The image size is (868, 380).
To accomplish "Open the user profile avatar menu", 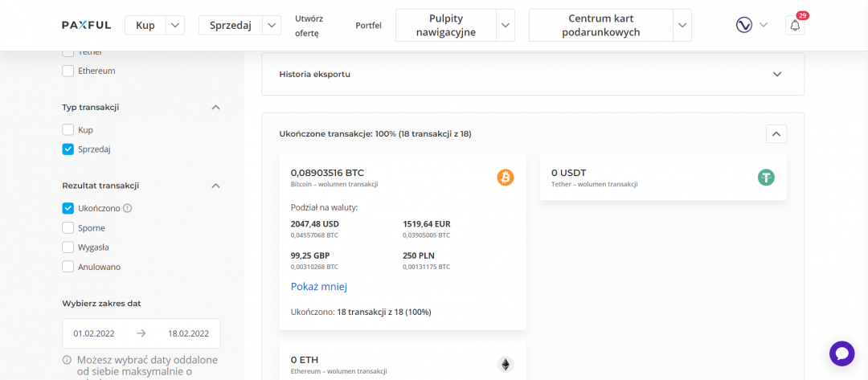I will tap(744, 25).
